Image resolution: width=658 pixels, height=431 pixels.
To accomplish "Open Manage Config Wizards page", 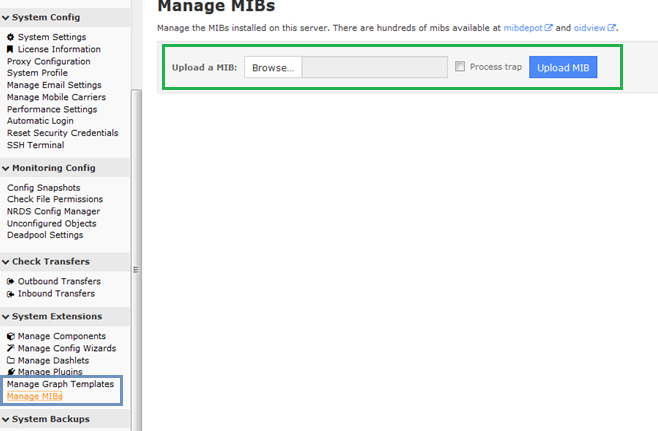I will pyautogui.click(x=67, y=348).
